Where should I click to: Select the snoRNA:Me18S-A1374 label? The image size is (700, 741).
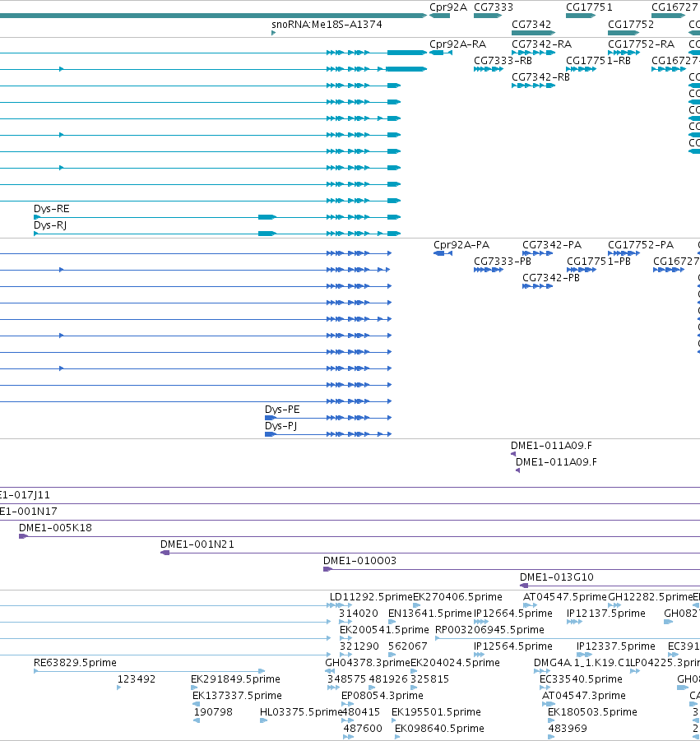327,25
